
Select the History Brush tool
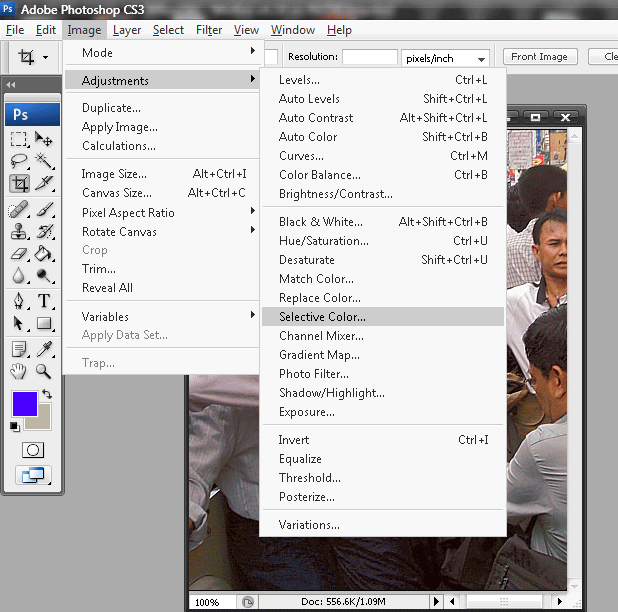tap(44, 231)
